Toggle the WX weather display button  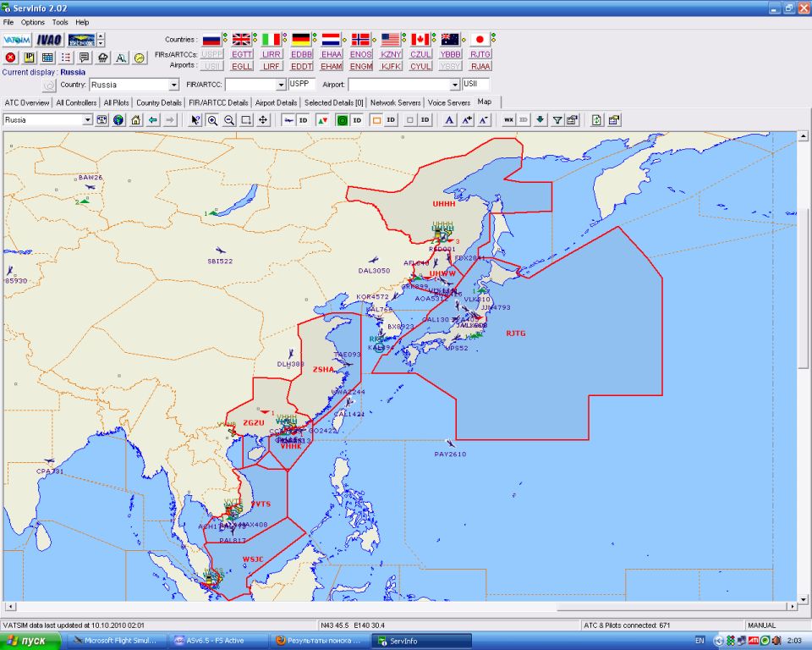tap(508, 120)
